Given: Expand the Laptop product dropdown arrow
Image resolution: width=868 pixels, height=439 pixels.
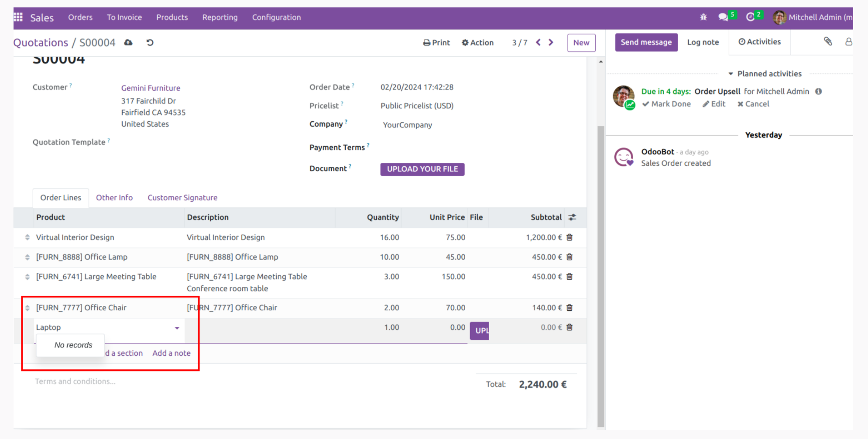Looking at the screenshot, I should coord(177,328).
